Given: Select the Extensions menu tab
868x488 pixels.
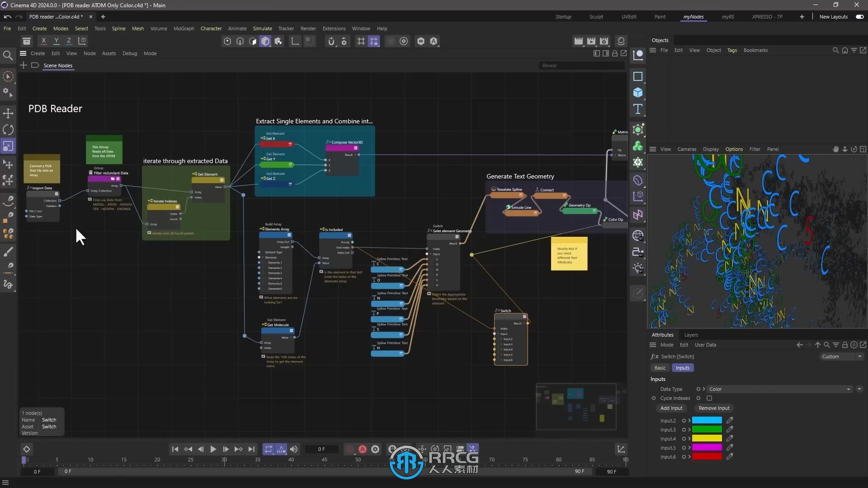Looking at the screenshot, I should tap(334, 28).
